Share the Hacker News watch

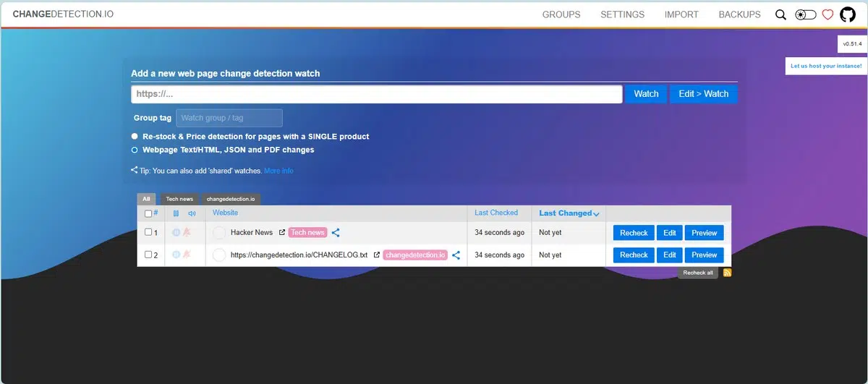coord(336,233)
